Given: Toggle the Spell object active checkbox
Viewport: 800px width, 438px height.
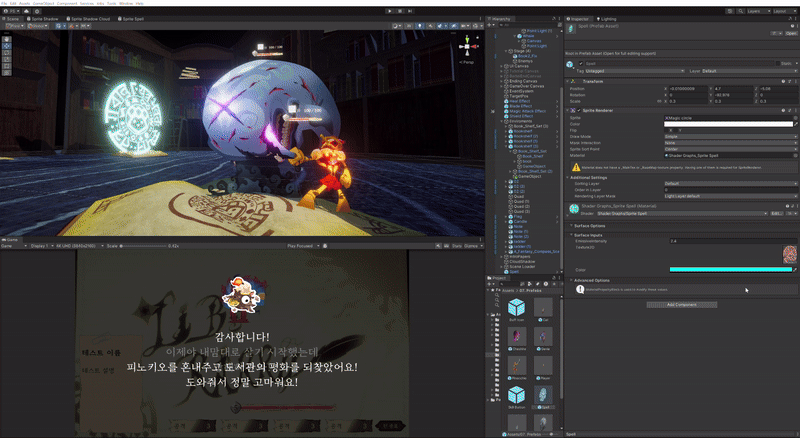Looking at the screenshot, I should point(581,64).
